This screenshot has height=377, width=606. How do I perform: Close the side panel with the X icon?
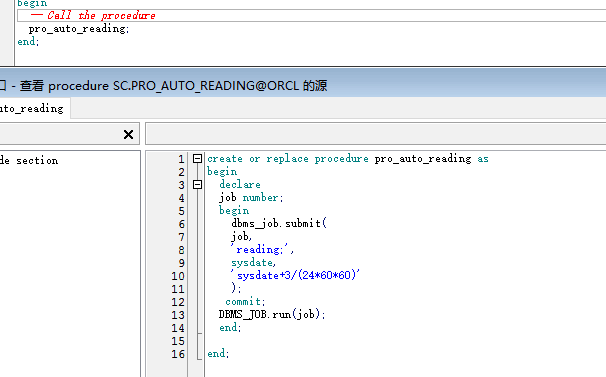(128, 134)
